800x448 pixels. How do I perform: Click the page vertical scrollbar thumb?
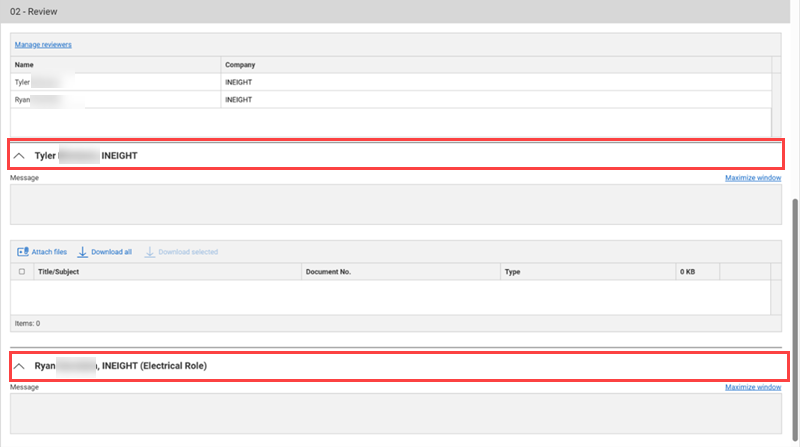795,319
